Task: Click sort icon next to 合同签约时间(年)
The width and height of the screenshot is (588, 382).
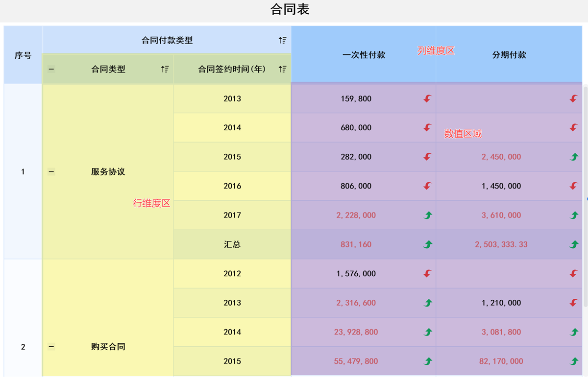Action: pyautogui.click(x=282, y=69)
